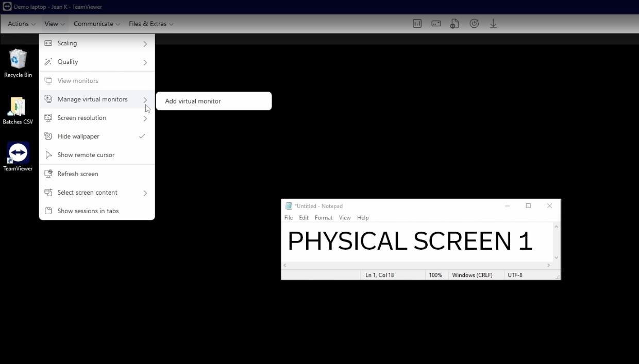Viewport: 639px width, 364px height.
Task: Open Notepad's File menu
Action: pyautogui.click(x=289, y=218)
